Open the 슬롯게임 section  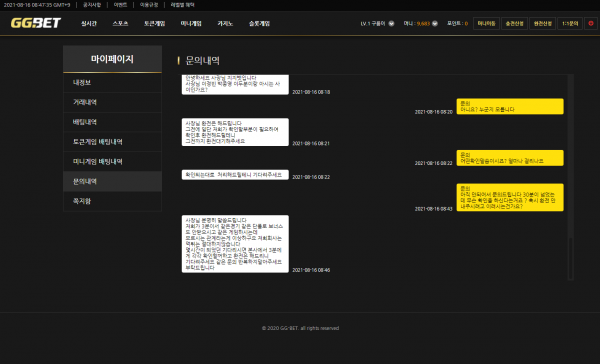(x=259, y=23)
